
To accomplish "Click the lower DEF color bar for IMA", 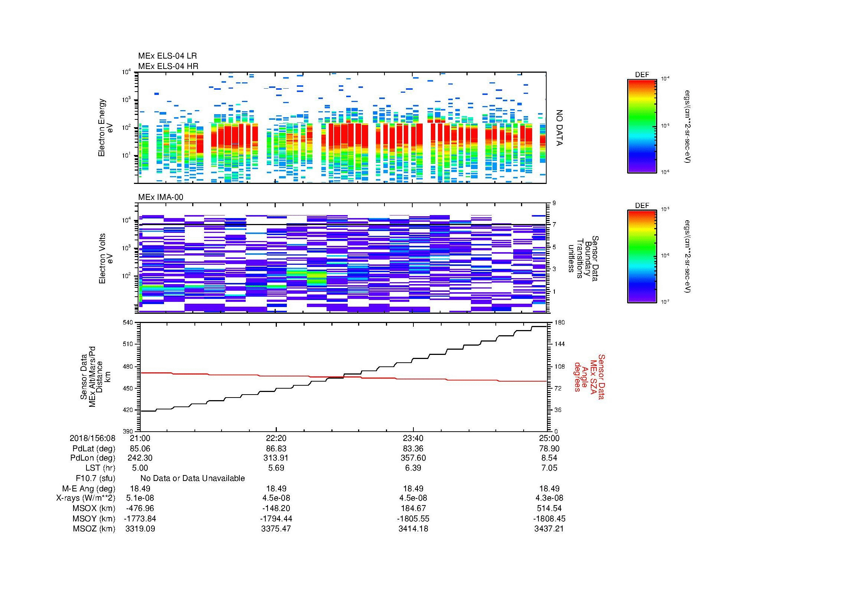I will tap(642, 257).
